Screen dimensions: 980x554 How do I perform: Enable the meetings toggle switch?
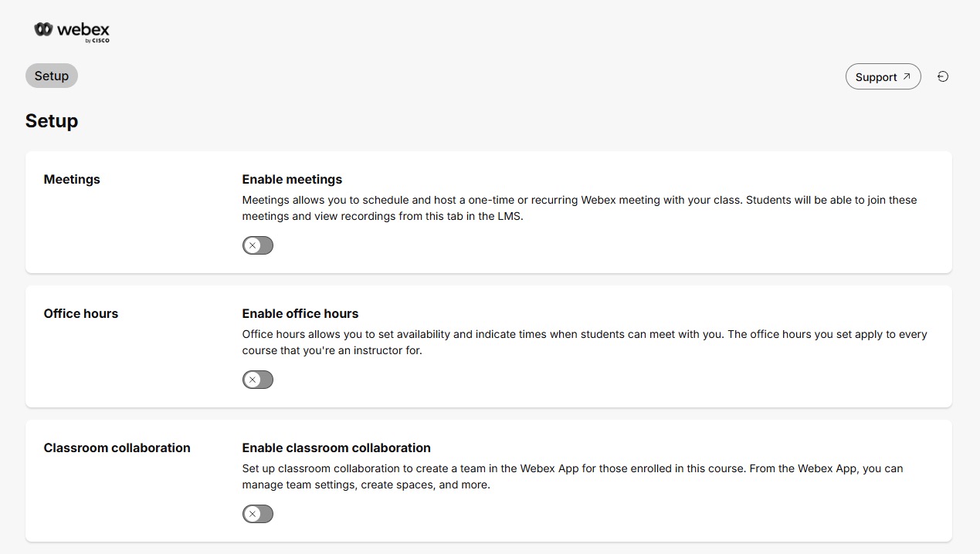257,245
